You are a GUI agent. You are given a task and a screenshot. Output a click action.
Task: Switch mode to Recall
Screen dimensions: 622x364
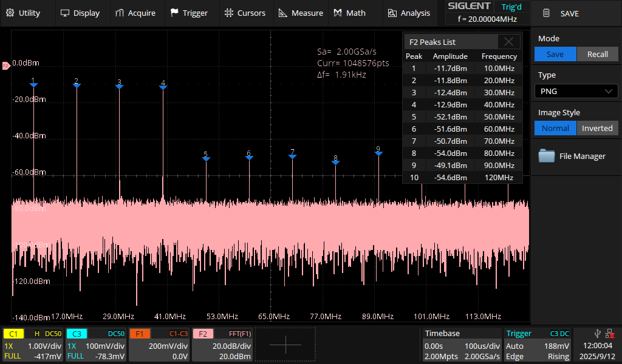click(x=597, y=55)
